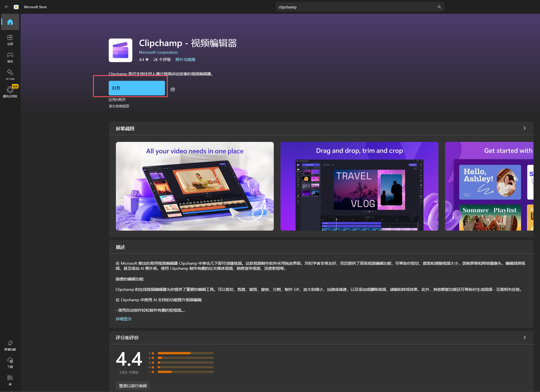540x392 pixels.
Task: Open the Games (游戏) sidebar section
Action: (10, 57)
